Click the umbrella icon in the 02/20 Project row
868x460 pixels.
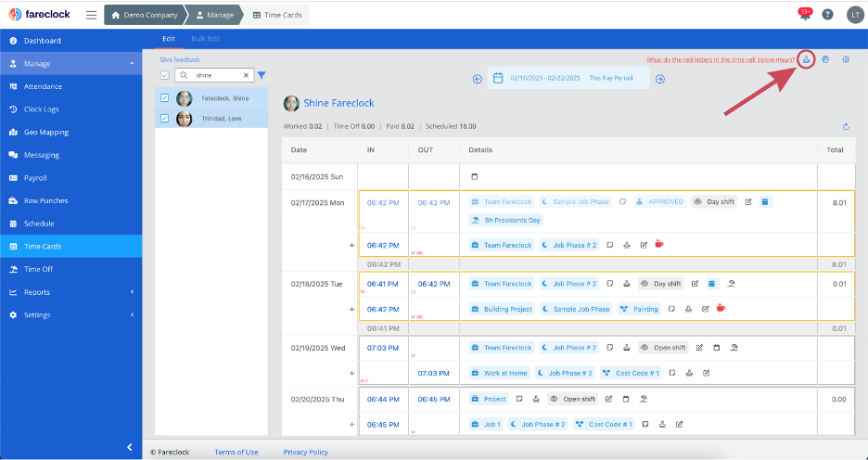[644, 399]
